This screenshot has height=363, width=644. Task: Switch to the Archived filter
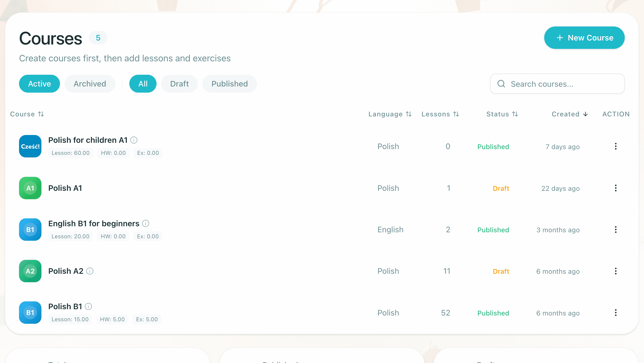click(x=90, y=84)
